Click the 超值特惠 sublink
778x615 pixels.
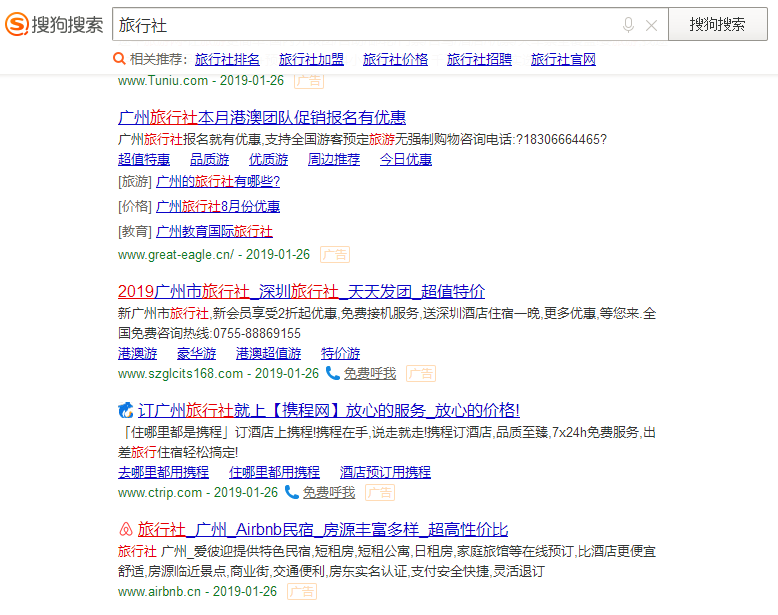(144, 159)
